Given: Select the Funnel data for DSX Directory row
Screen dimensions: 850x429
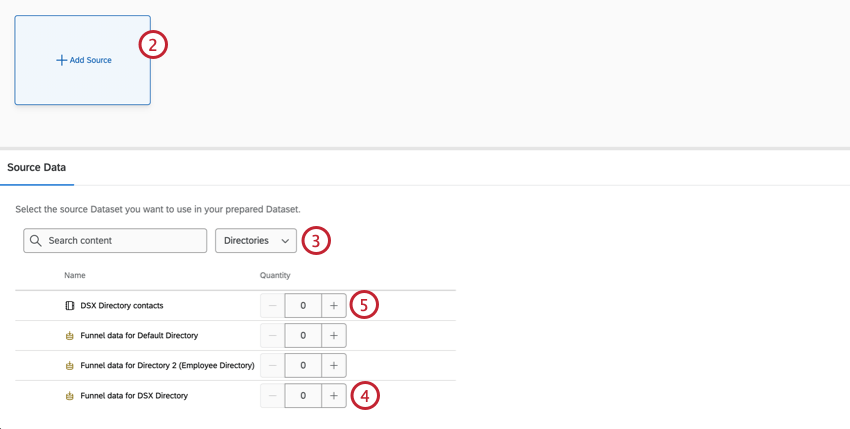Looking at the screenshot, I should pos(134,396).
